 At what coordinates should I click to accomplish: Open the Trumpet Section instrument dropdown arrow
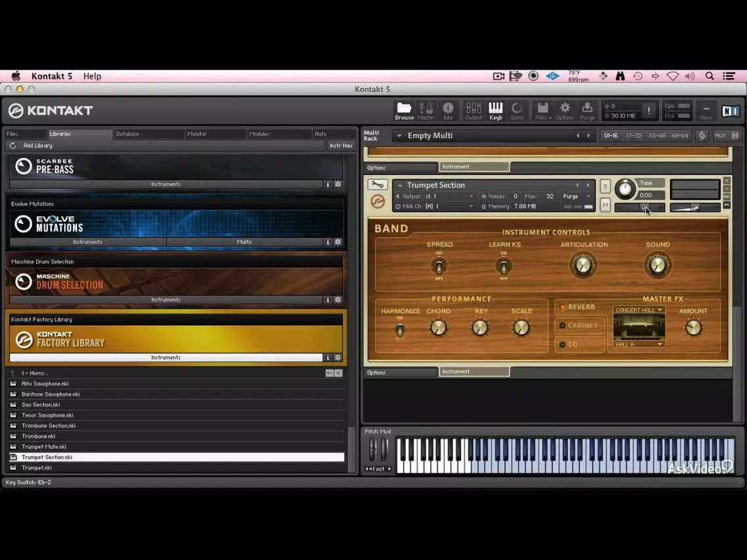point(400,185)
